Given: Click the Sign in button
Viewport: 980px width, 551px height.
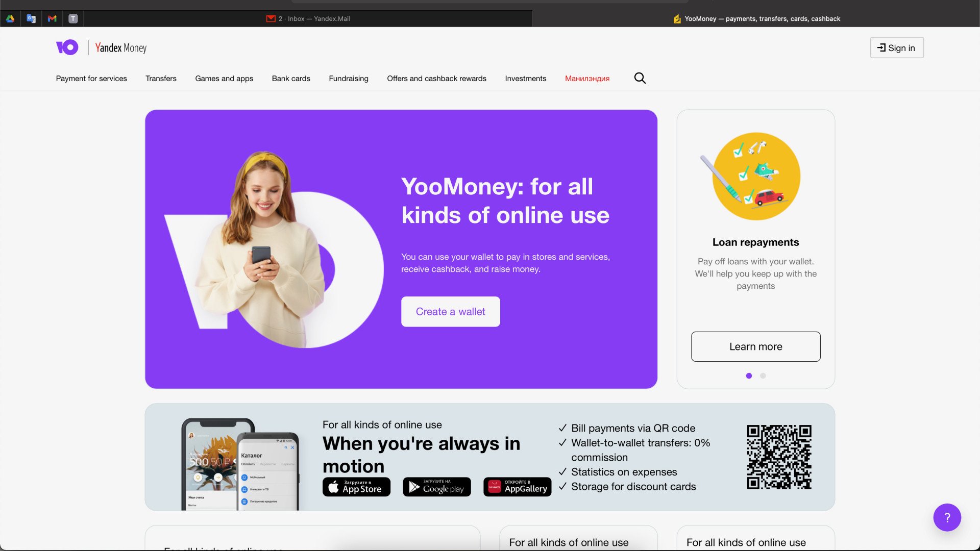Looking at the screenshot, I should [896, 47].
